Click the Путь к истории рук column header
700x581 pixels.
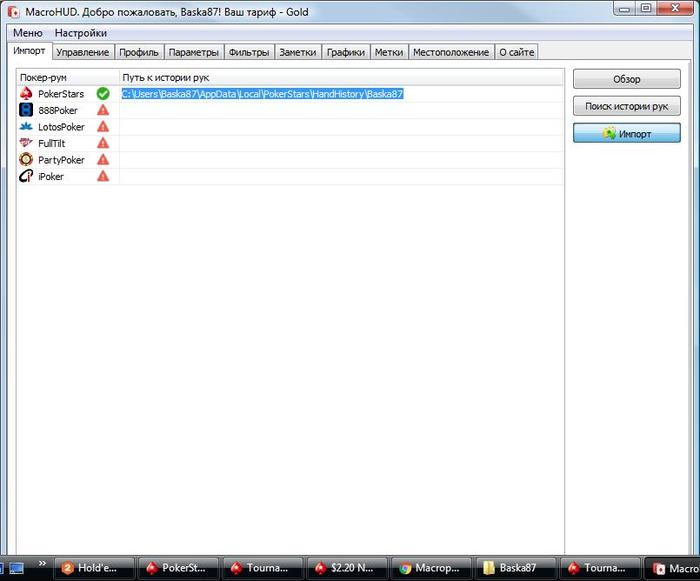click(x=341, y=78)
